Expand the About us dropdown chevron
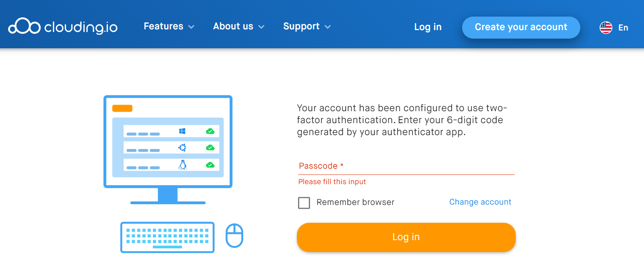Image resolution: width=644 pixels, height=271 pixels. click(261, 27)
